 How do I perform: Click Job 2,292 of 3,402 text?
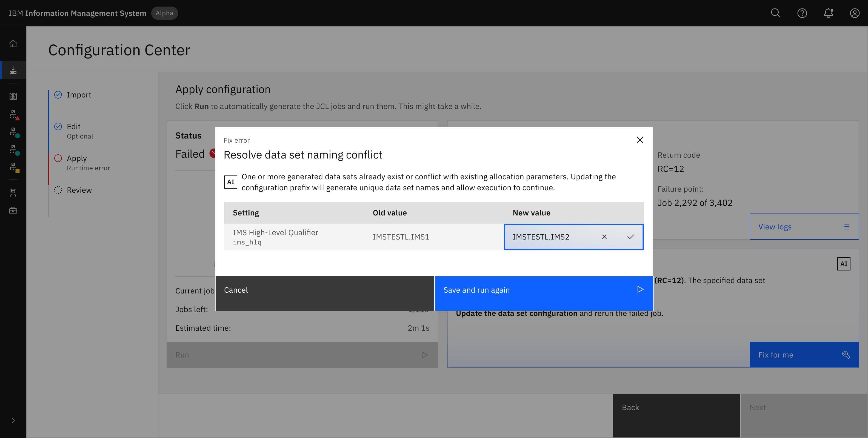click(695, 203)
